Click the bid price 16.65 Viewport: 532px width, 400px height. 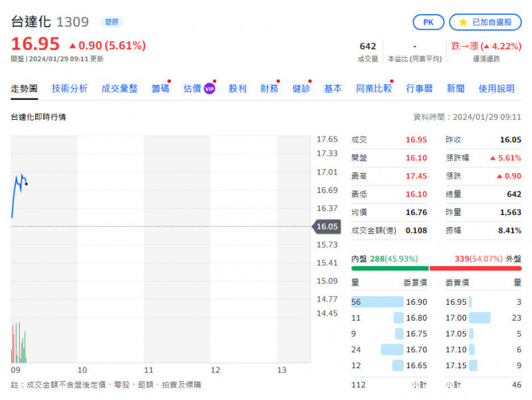417,365
